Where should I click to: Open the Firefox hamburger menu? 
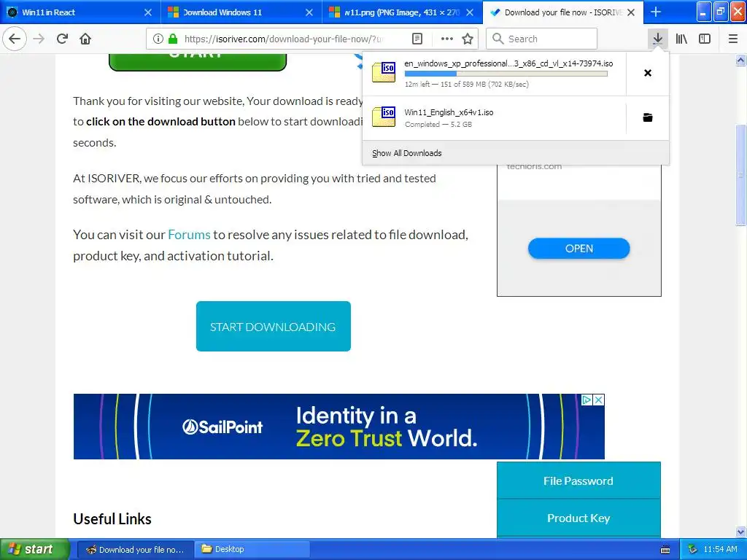[733, 39]
